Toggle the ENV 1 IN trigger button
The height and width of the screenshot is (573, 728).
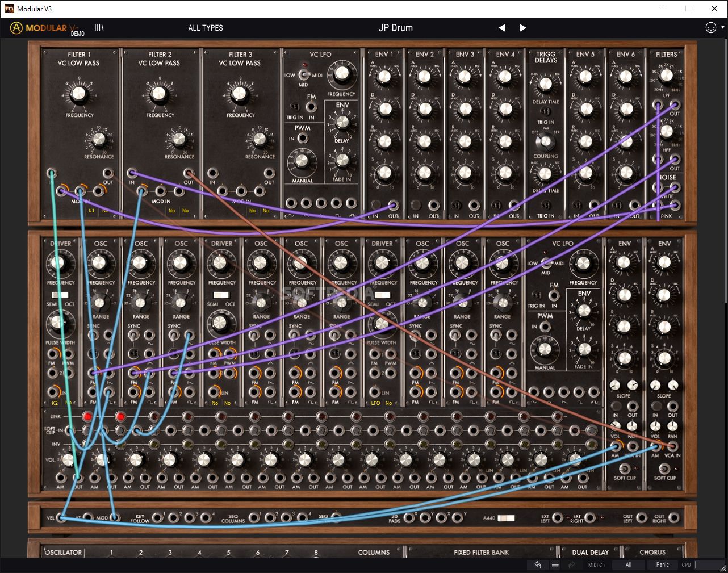(376, 206)
